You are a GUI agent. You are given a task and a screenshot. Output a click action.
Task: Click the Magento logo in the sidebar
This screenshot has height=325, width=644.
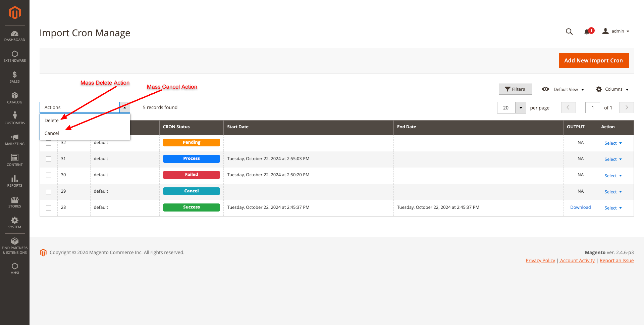click(x=15, y=13)
